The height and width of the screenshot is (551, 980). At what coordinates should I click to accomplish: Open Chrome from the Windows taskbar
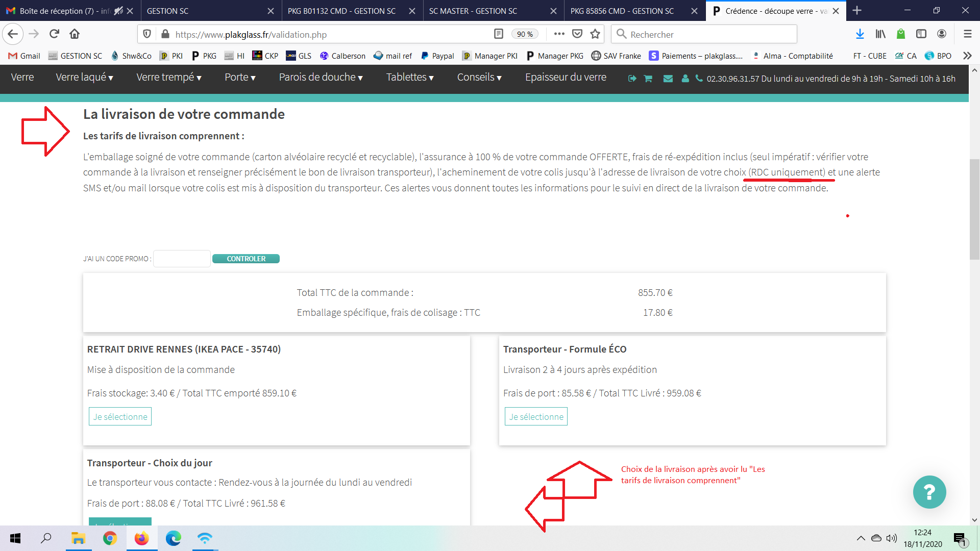[110, 538]
